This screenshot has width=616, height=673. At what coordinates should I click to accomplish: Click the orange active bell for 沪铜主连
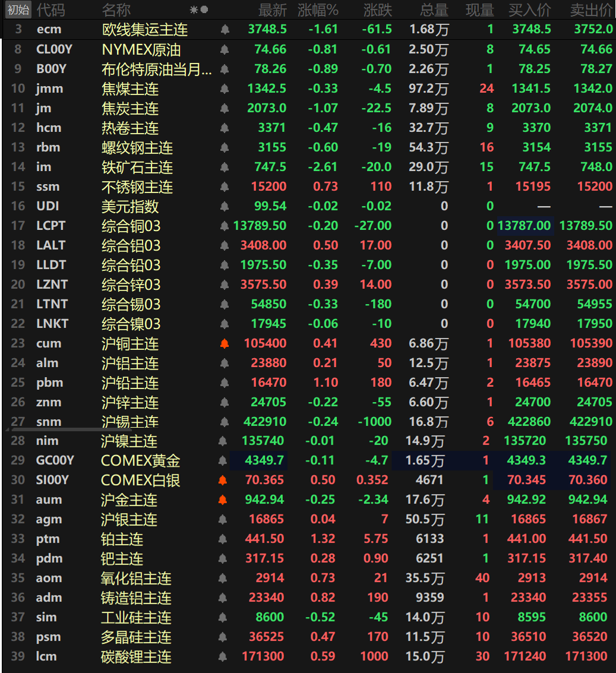click(x=224, y=344)
